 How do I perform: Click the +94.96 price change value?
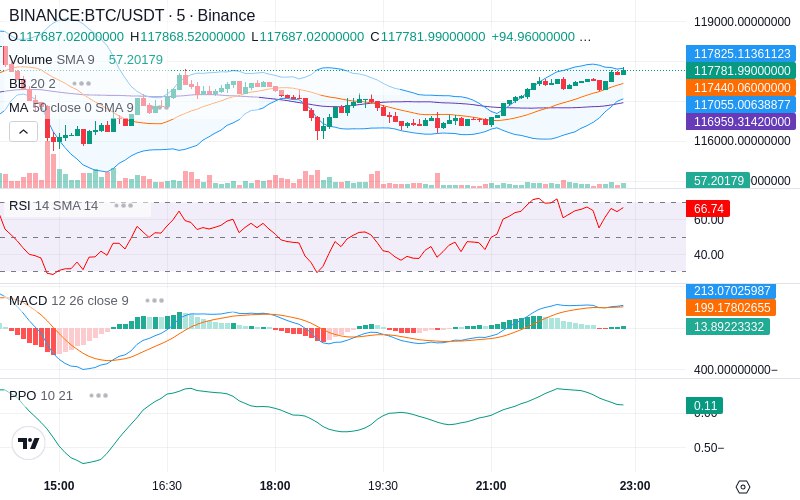point(533,37)
